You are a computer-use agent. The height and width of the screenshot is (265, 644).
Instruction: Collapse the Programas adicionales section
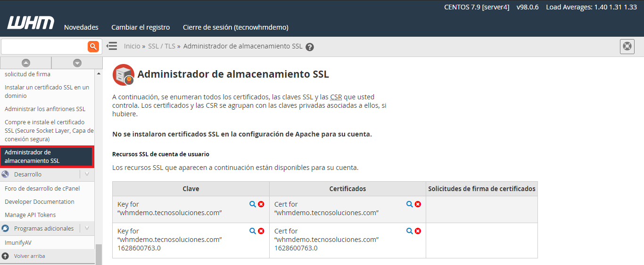87,228
